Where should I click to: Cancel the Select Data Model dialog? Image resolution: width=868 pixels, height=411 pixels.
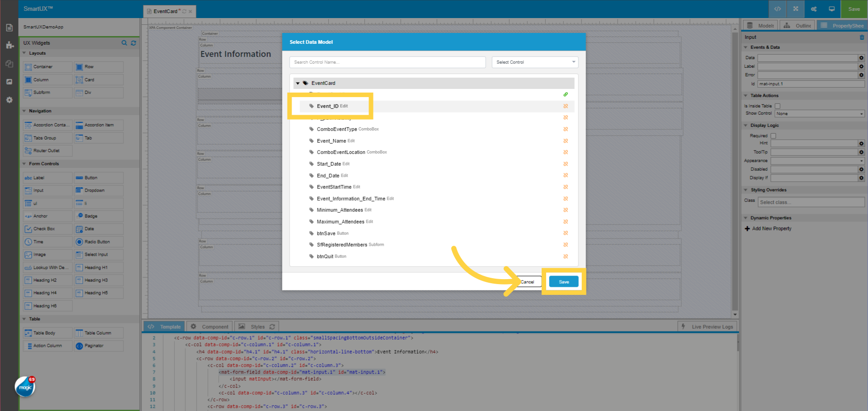click(x=527, y=281)
